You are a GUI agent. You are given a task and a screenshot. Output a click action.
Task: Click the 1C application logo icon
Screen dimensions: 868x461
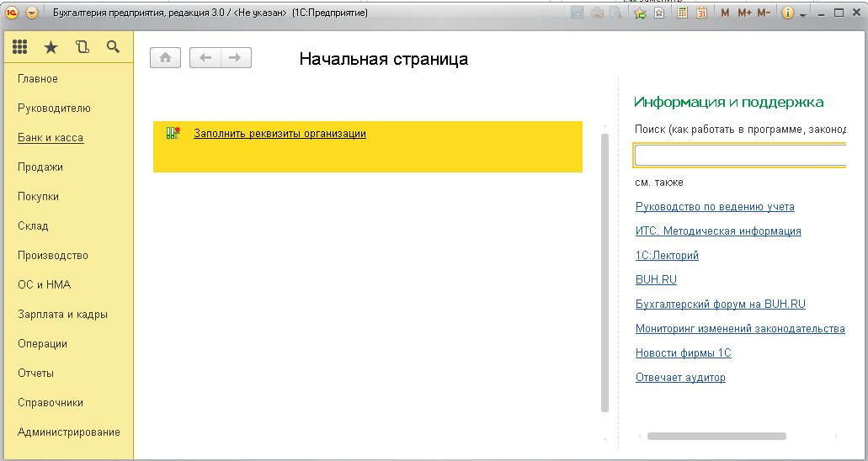(12, 13)
